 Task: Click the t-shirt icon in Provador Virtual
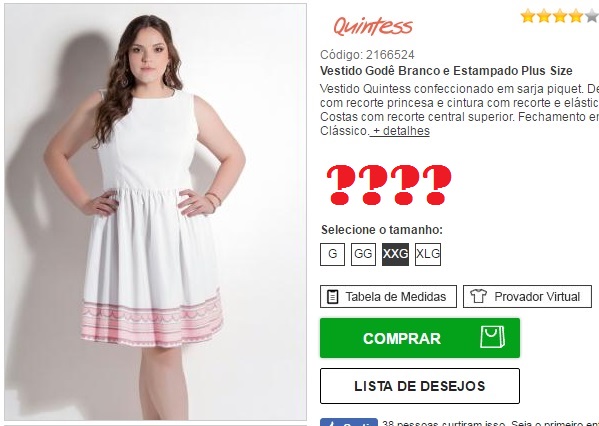[478, 296]
